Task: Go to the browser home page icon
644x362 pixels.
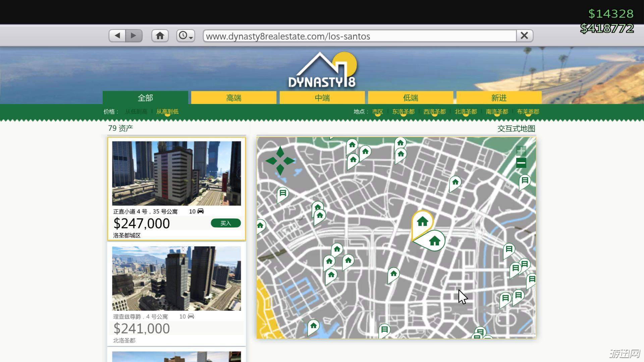Action: 160,36
